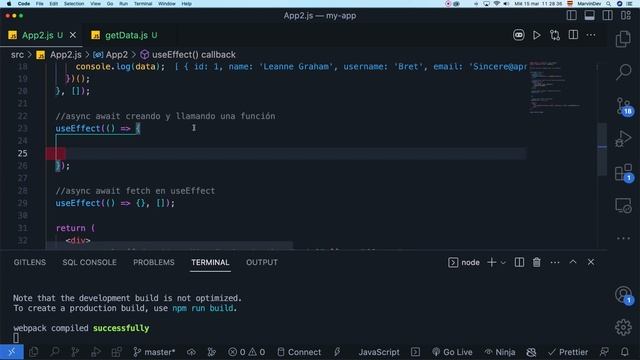640x360 pixels.
Task: Toggle the feedback/chat icon in the status bar
Action: click(604, 352)
